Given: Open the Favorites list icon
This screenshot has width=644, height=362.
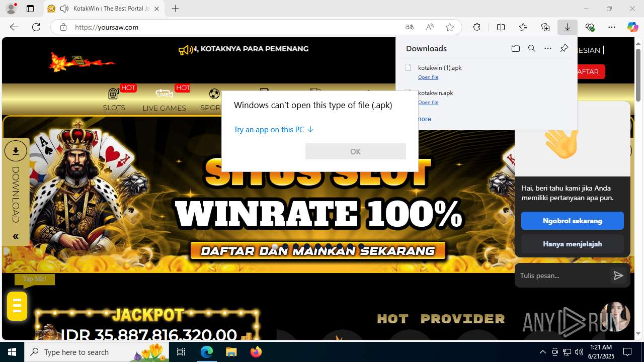Looking at the screenshot, I should click(523, 27).
